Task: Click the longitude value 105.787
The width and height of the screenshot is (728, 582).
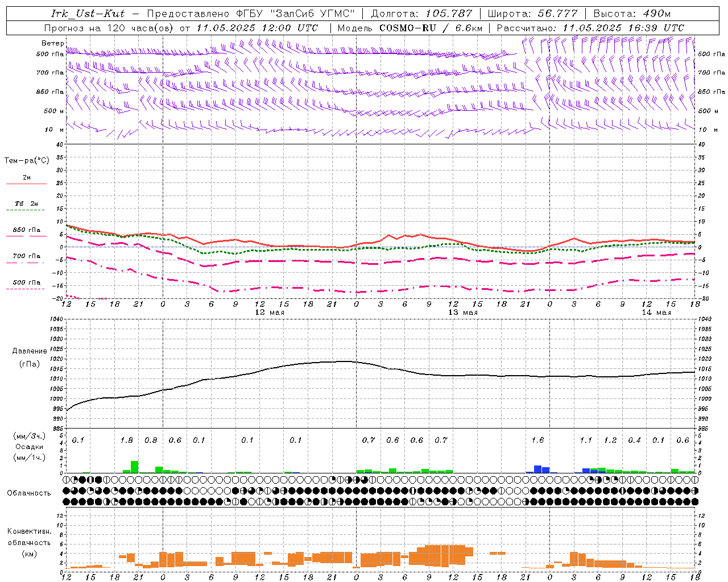Action: tap(449, 14)
